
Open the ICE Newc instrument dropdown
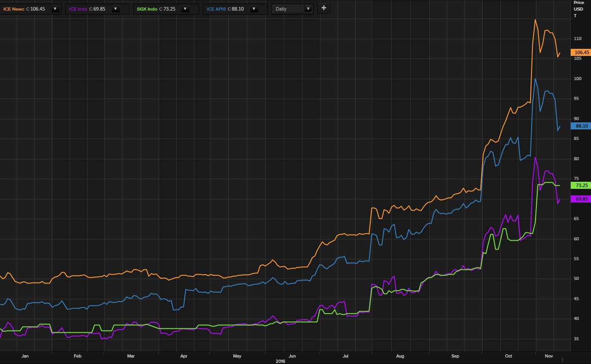55,8
